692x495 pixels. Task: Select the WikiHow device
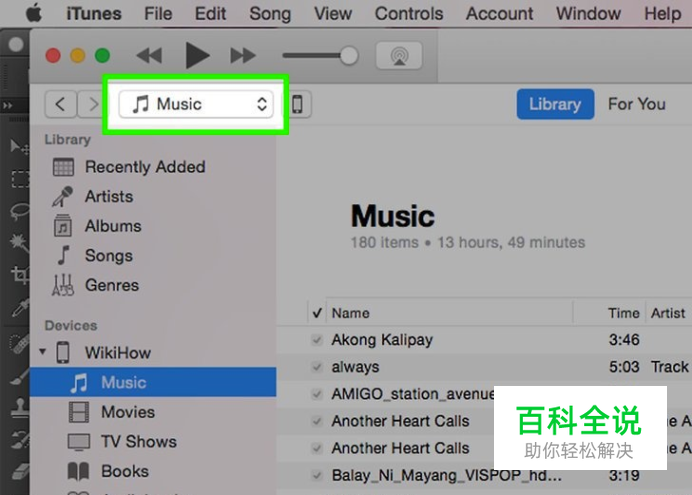pos(118,353)
